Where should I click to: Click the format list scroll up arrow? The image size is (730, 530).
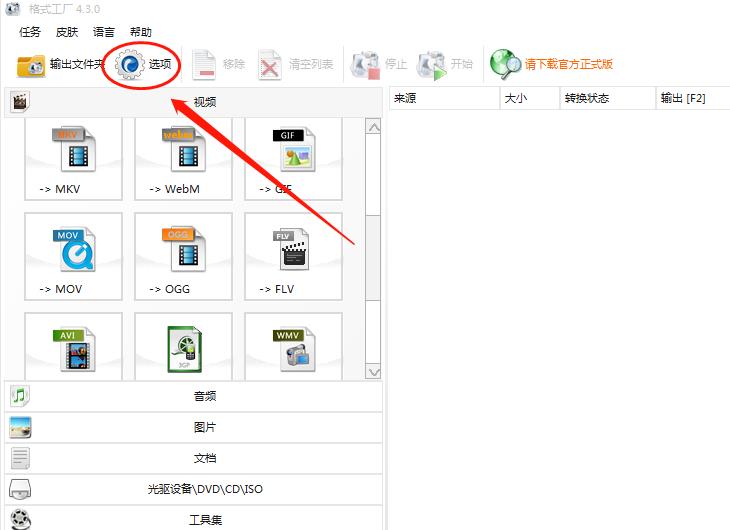point(373,127)
